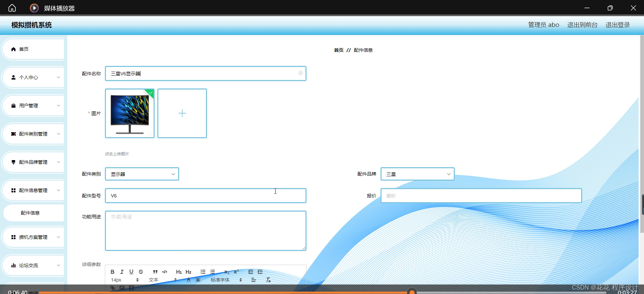The height and width of the screenshot is (294, 644).
Task: Clear the 配件名称 field with the X icon
Action: click(x=300, y=73)
